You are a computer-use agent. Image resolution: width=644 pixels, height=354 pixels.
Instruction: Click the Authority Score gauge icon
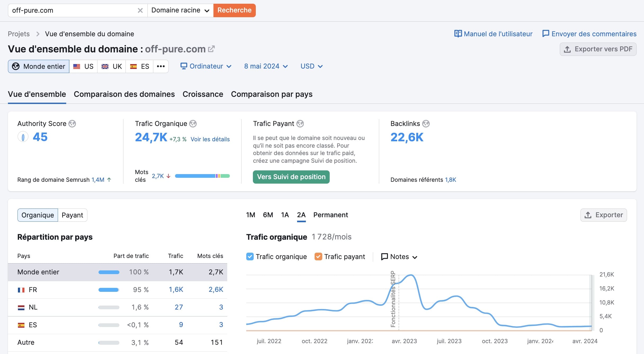(x=23, y=137)
